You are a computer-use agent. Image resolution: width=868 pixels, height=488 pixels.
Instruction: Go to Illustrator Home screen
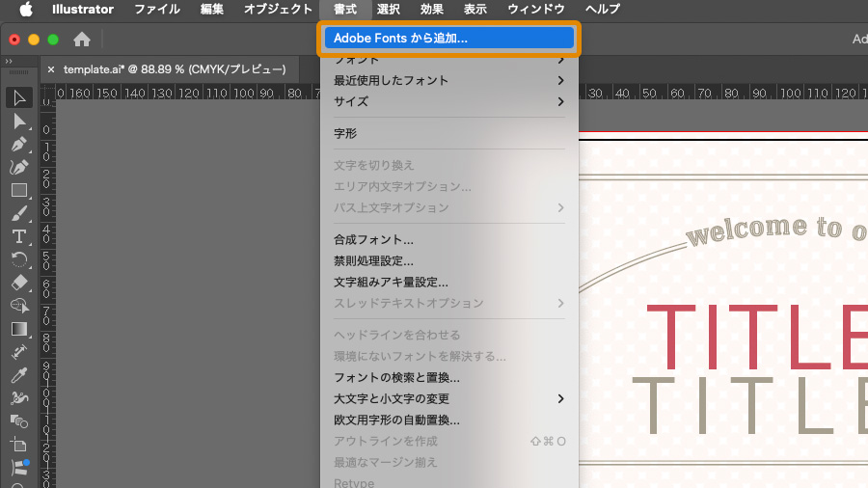click(82, 40)
